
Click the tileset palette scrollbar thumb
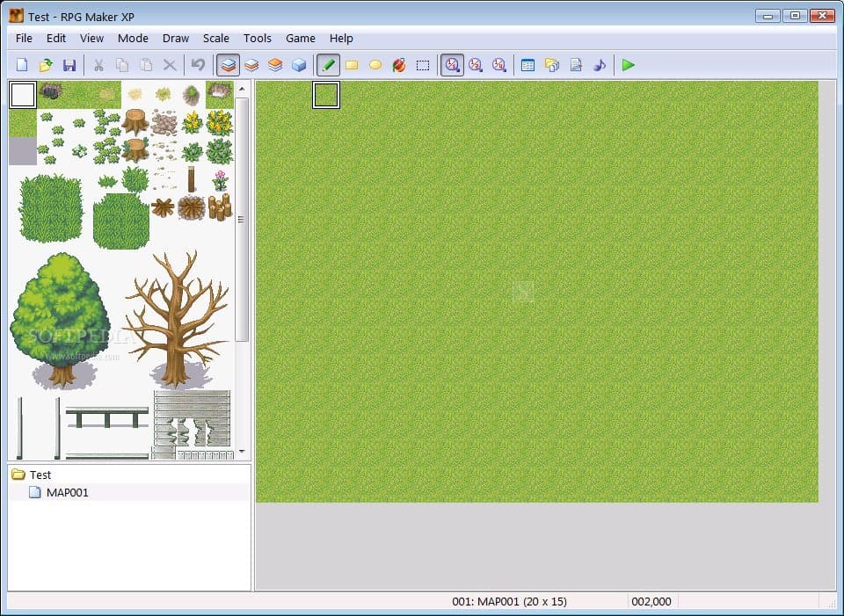tap(242, 219)
